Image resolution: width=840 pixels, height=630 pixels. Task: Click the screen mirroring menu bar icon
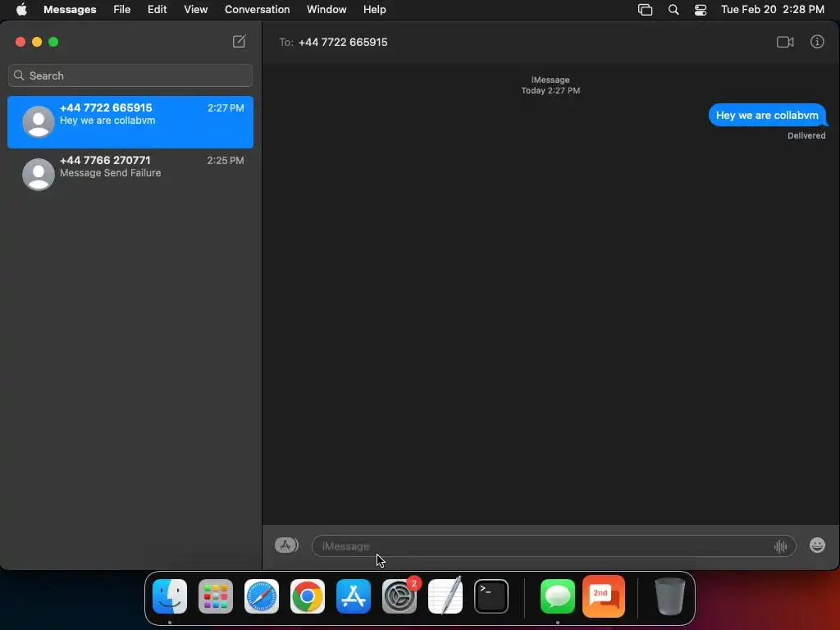(x=645, y=10)
